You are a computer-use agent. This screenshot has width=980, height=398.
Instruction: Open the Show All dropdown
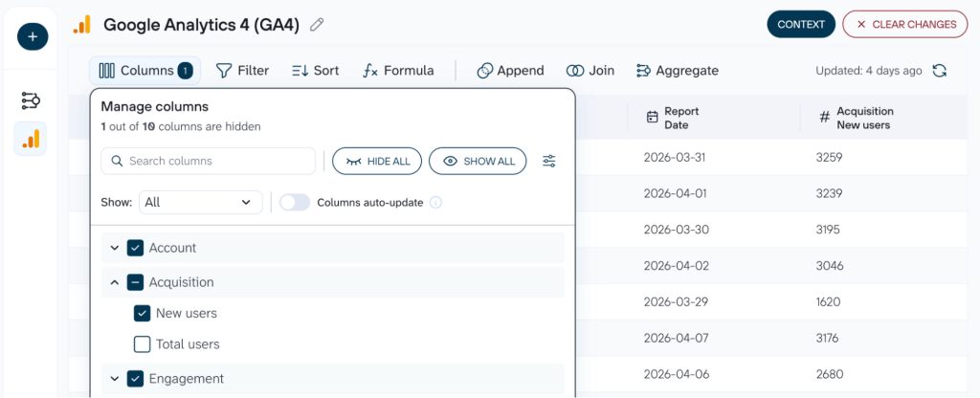coord(201,203)
